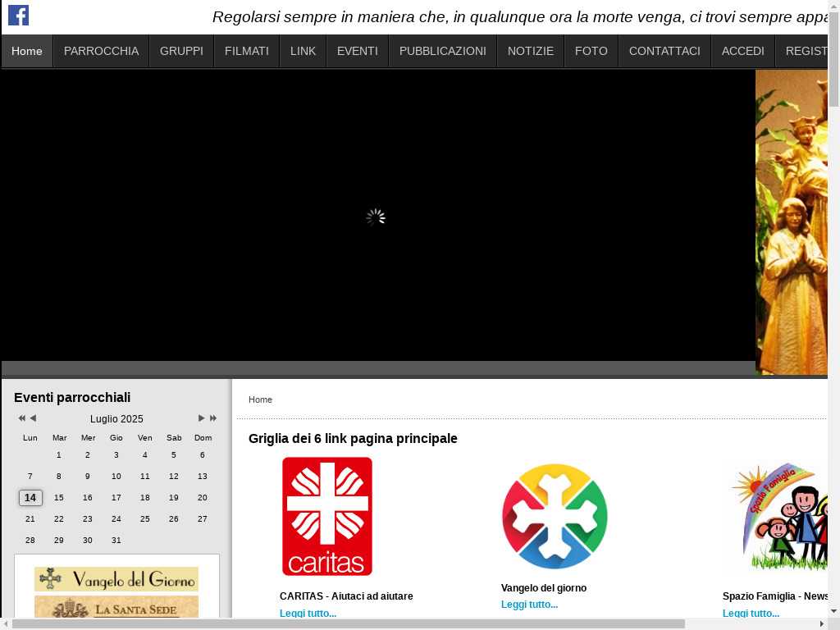Select day 15 in the calendar
Image resolution: width=840 pixels, height=630 pixels.
point(59,498)
